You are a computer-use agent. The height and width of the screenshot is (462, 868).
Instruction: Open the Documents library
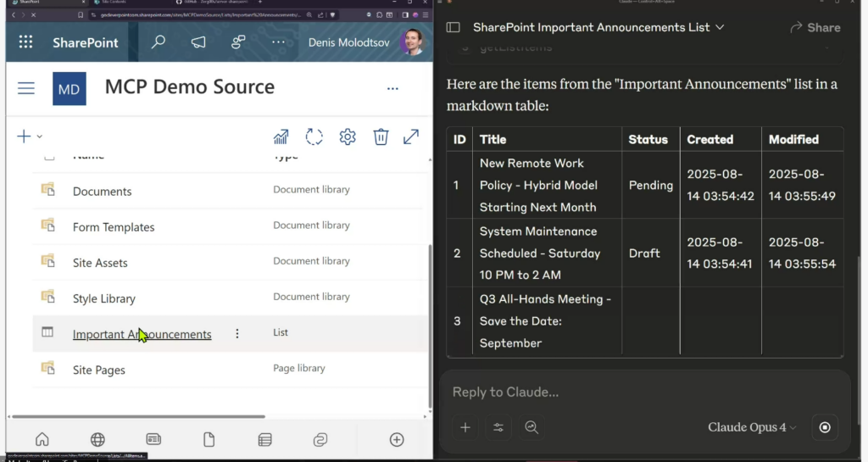[x=103, y=192]
